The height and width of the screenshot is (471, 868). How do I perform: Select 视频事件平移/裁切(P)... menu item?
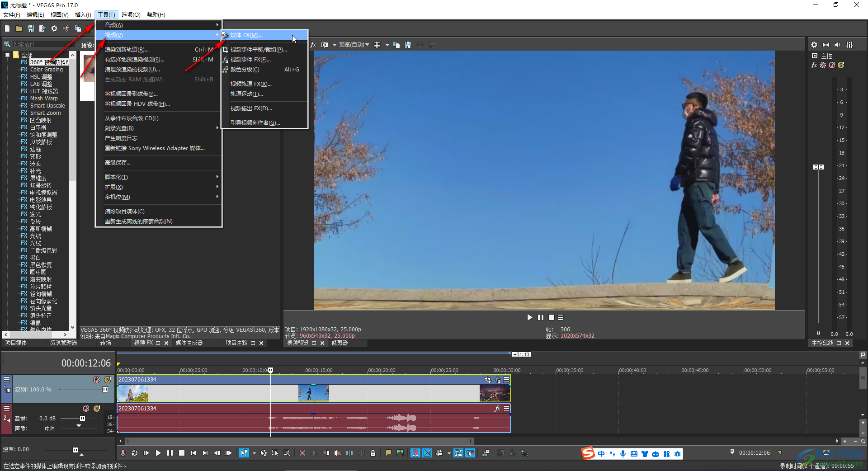(x=264, y=50)
